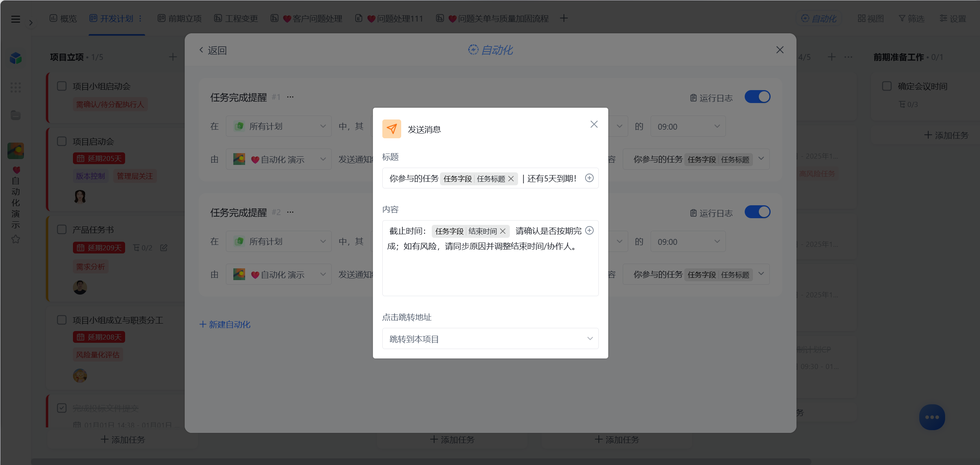Add a task group with plus beside 项目立项
This screenshot has height=465, width=980.
[x=173, y=57]
